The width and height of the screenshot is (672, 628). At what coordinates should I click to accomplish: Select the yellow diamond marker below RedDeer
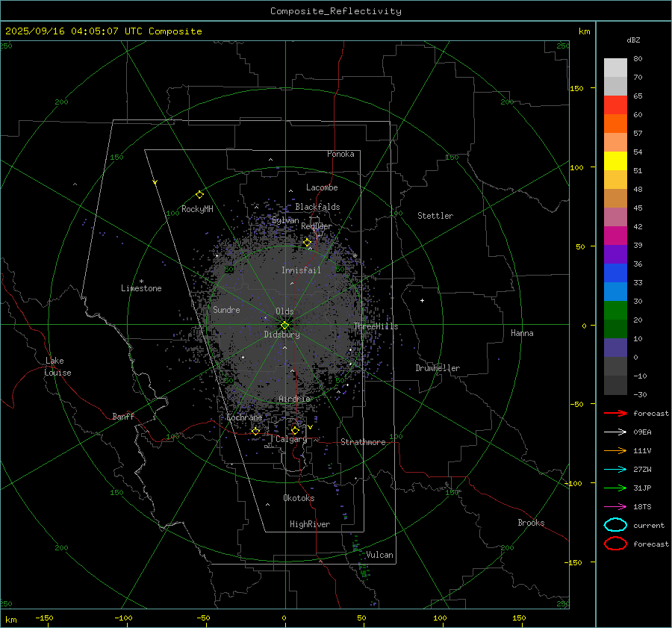coord(307,243)
